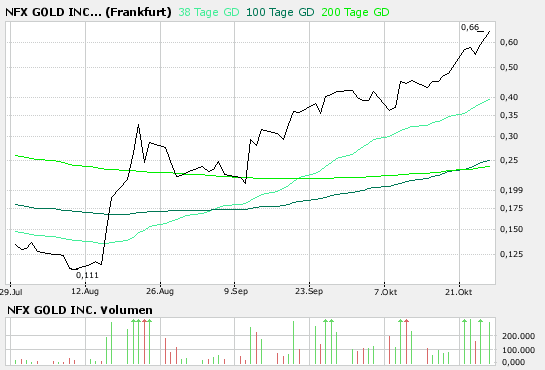
Task: Click the '0,60' price axis label
Action: [x=509, y=42]
